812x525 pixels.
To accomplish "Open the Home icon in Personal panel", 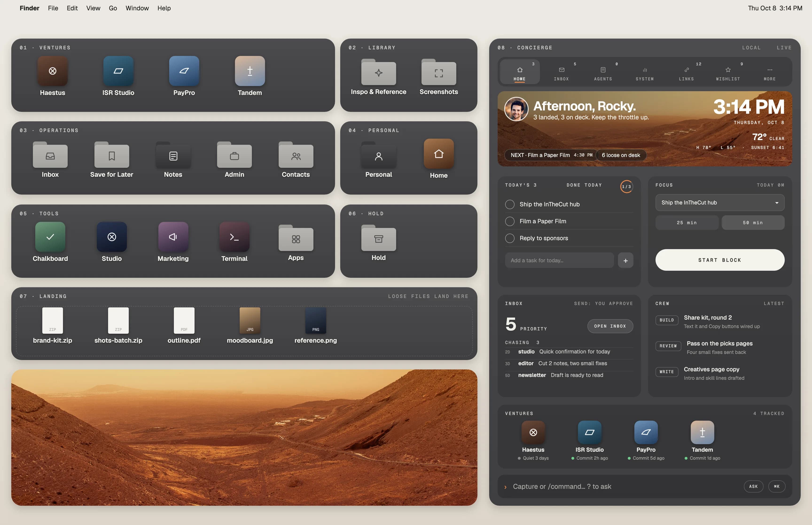I will (439, 154).
